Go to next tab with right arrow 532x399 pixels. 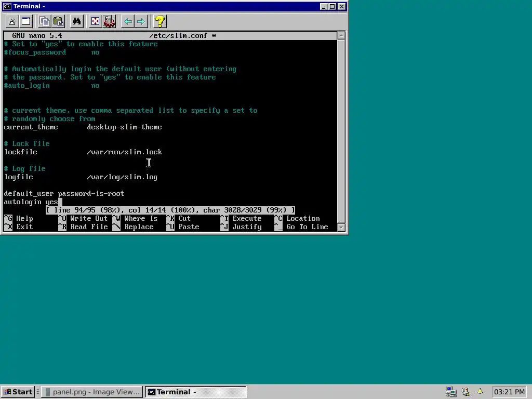(x=141, y=22)
